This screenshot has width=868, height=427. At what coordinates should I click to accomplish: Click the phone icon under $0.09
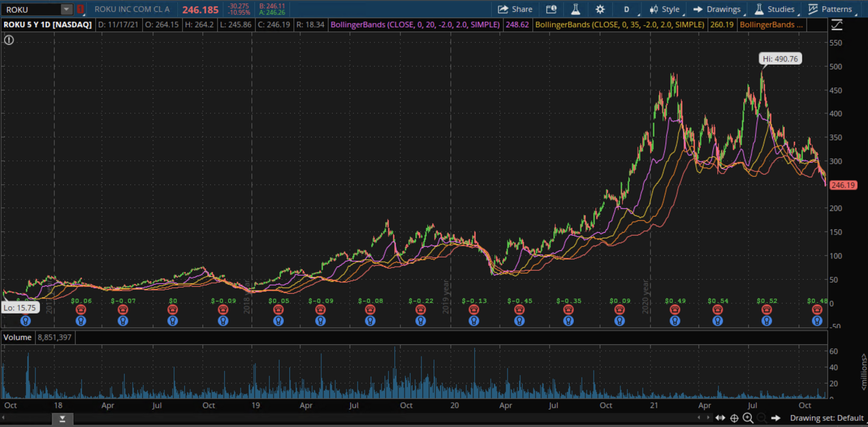[x=620, y=310]
